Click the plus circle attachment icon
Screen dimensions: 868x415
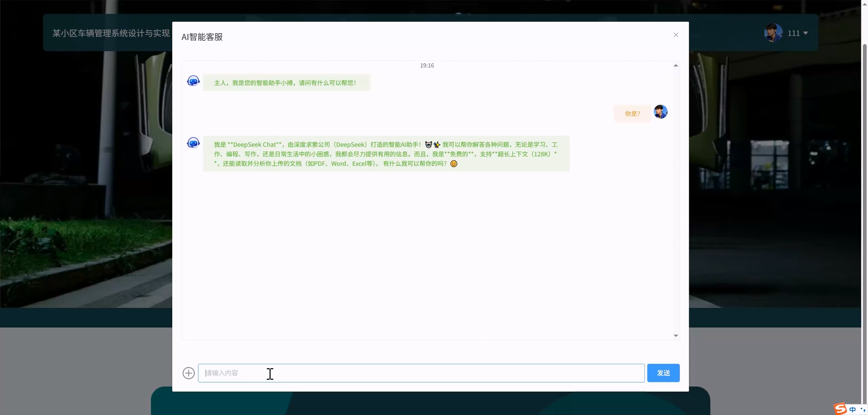pyautogui.click(x=188, y=373)
